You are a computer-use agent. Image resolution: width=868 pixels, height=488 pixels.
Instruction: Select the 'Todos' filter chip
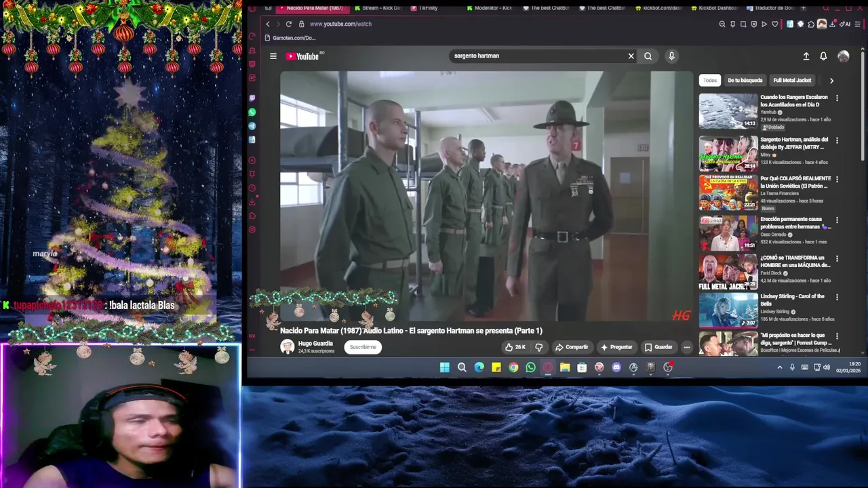710,80
